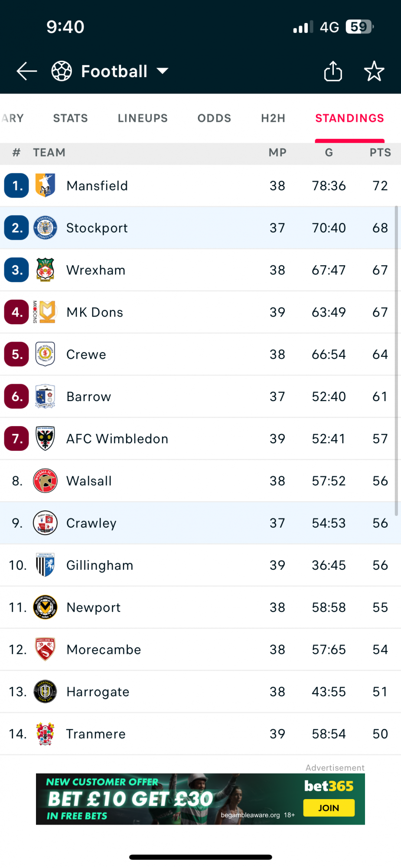This screenshot has height=868, width=401.
Task: Open the share icon
Action: click(x=333, y=71)
